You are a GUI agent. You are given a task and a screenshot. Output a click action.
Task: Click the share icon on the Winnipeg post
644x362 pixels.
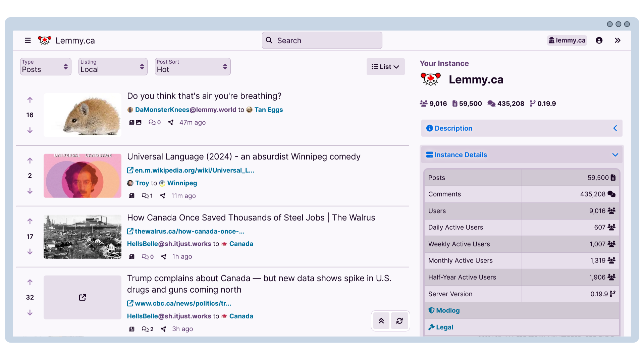(163, 196)
